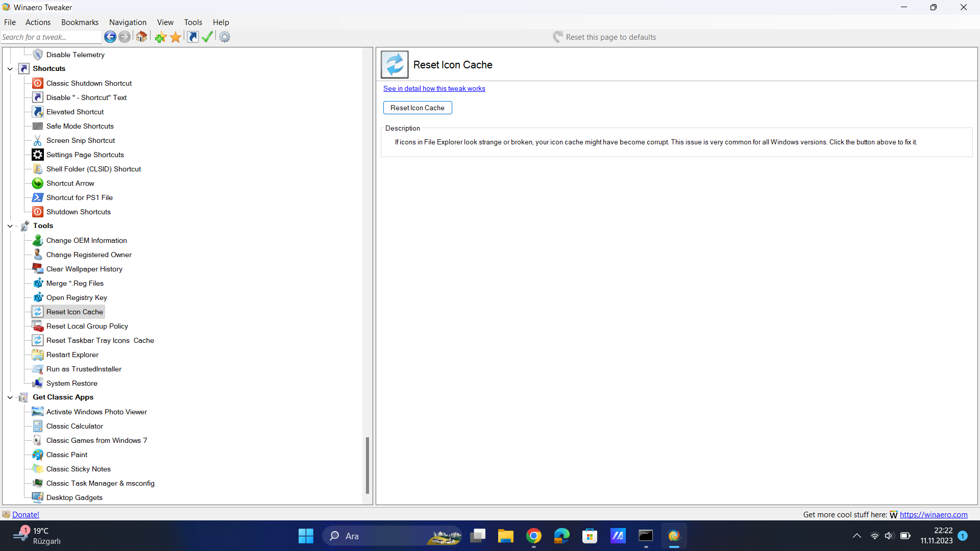Open the Navigation menu
This screenshot has height=551, width=980.
(x=128, y=22)
